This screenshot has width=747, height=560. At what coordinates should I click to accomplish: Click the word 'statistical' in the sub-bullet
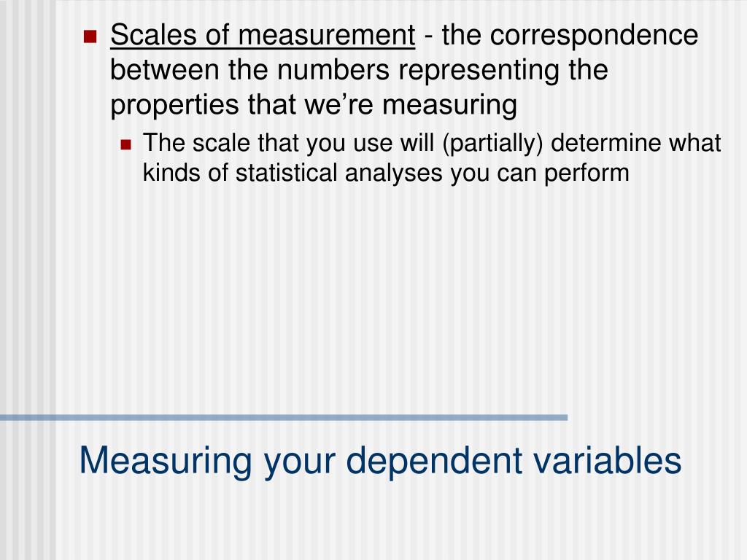(286, 172)
